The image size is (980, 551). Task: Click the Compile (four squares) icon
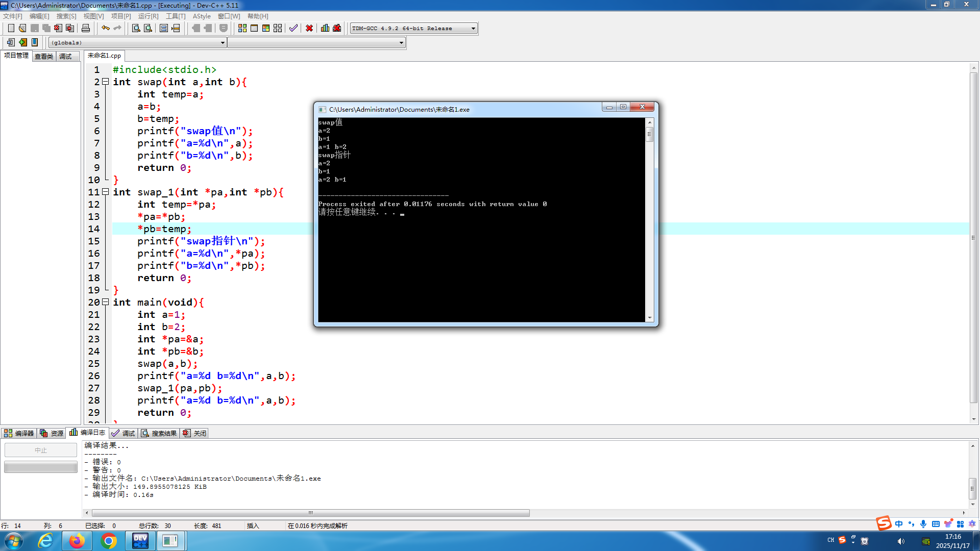click(242, 28)
